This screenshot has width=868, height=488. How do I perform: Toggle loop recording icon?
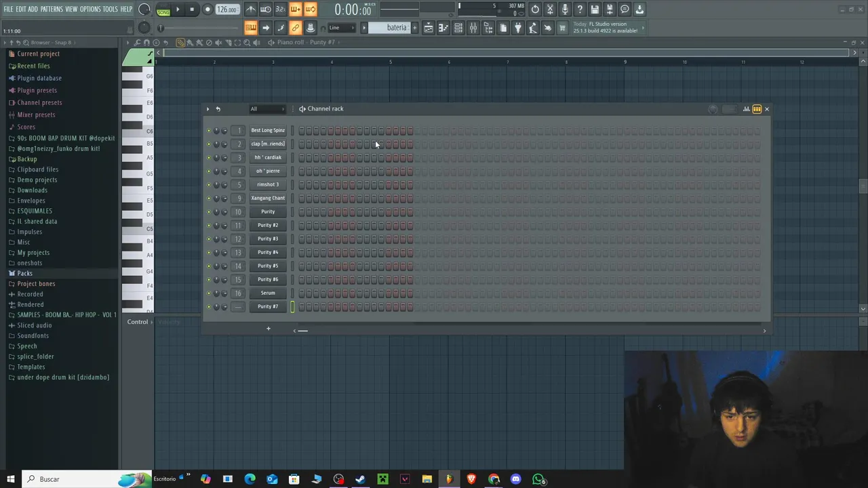[x=310, y=9]
